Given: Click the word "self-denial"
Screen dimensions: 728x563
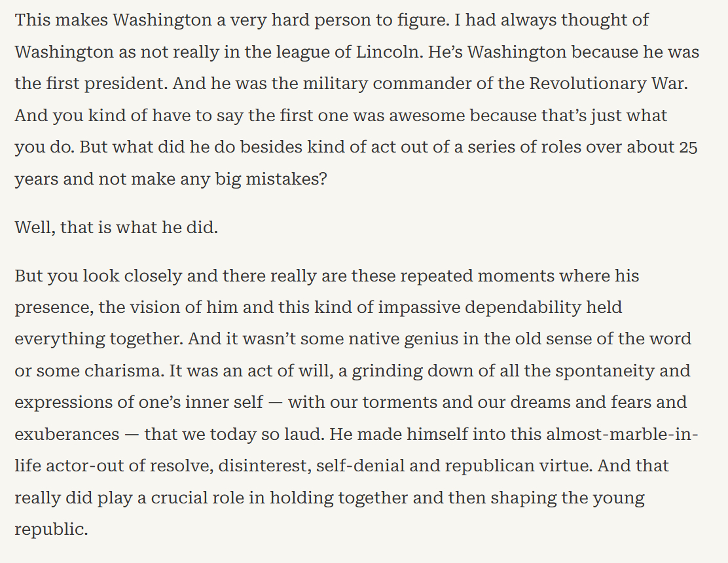Looking at the screenshot, I should pos(357,465).
